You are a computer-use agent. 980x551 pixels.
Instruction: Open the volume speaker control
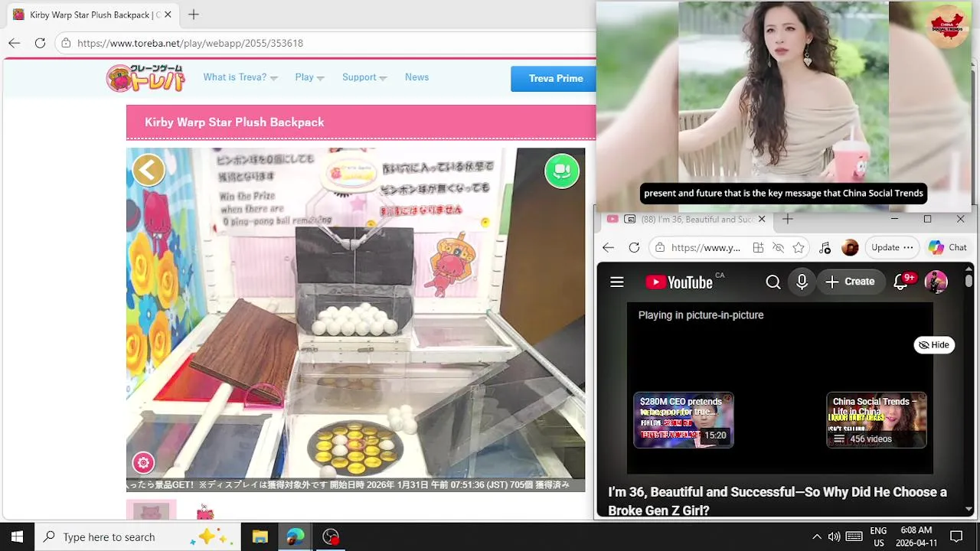click(x=835, y=537)
